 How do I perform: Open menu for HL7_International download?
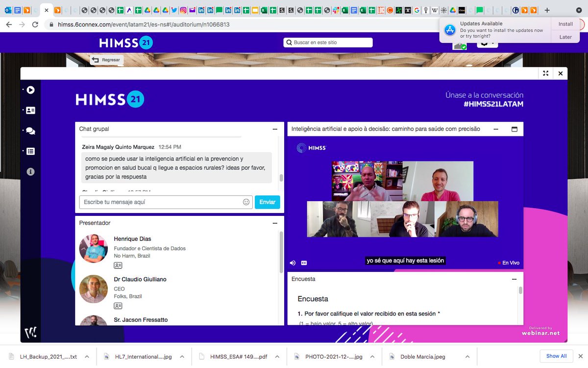182,357
